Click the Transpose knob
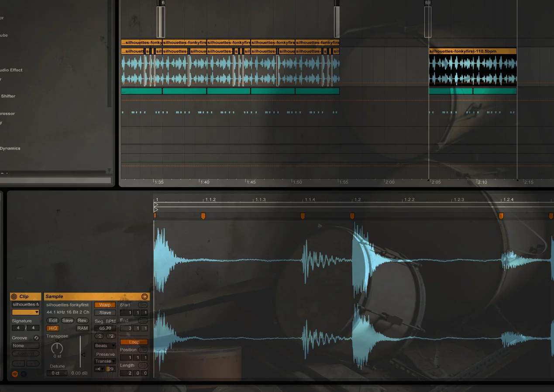 click(x=57, y=348)
